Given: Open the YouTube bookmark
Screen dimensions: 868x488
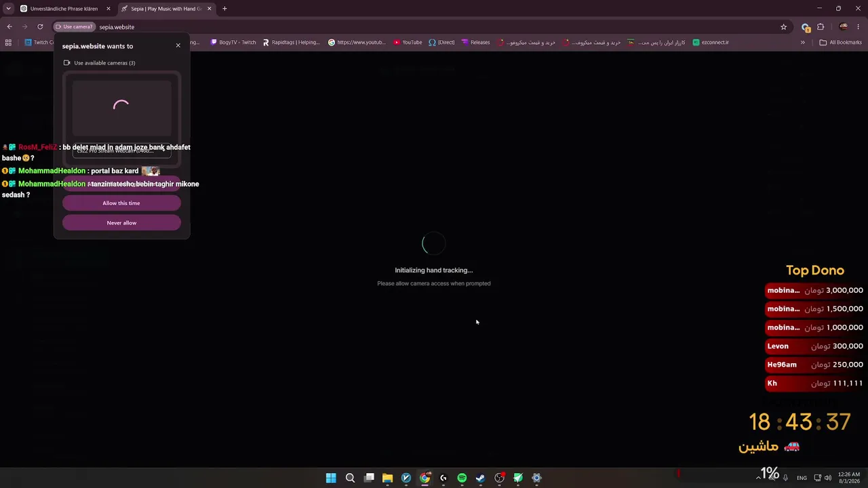Looking at the screenshot, I should pos(408,42).
